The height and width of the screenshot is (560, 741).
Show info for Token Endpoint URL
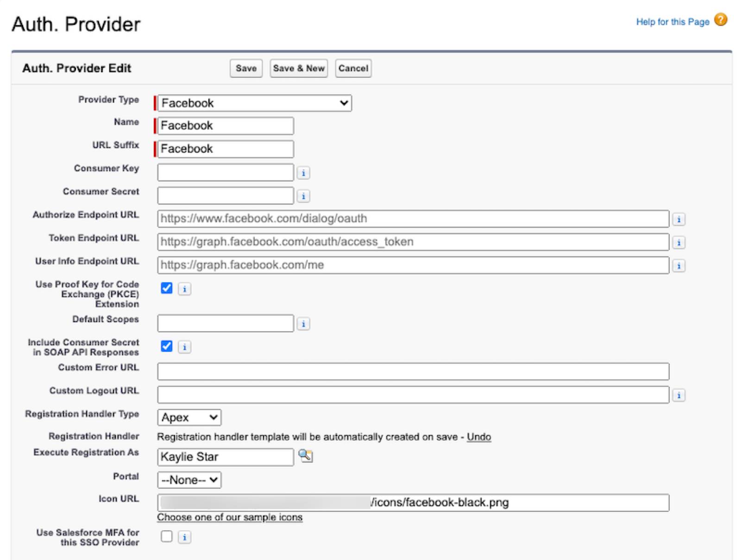pos(678,243)
